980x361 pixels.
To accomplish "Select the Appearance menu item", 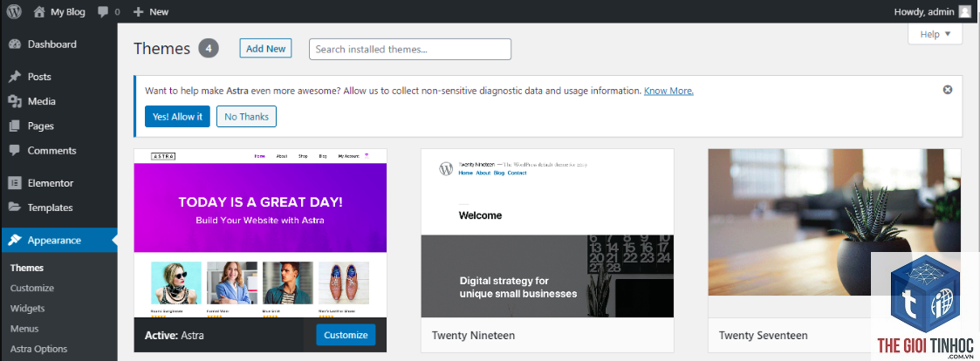I will tap(58, 241).
